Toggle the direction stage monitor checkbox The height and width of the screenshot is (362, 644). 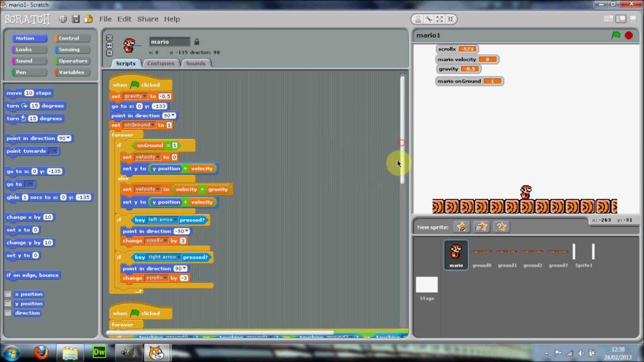coord(8,313)
